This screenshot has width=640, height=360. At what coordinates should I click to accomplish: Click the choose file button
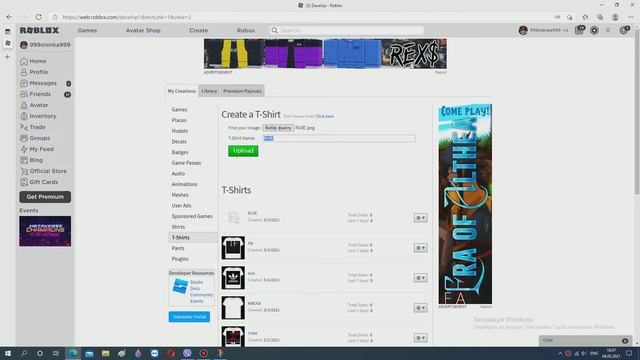pyautogui.click(x=278, y=128)
